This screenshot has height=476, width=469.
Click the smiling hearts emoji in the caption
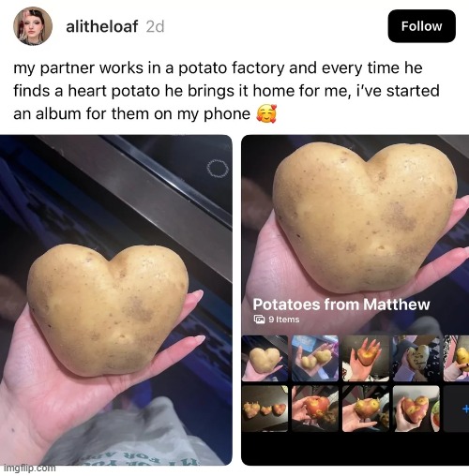pyautogui.click(x=266, y=114)
